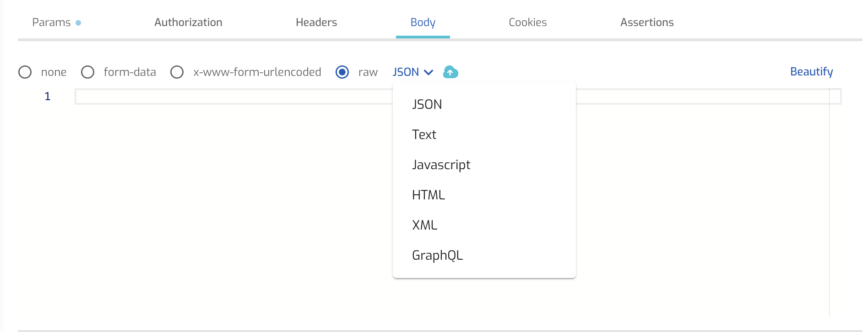Go to the Headers tab
Screen dimensions: 868x332
click(316, 22)
